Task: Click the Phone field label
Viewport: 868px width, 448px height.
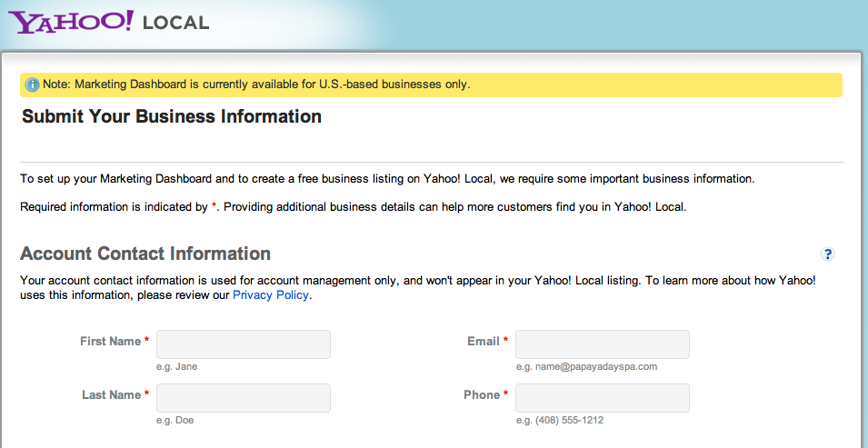Action: (x=482, y=395)
